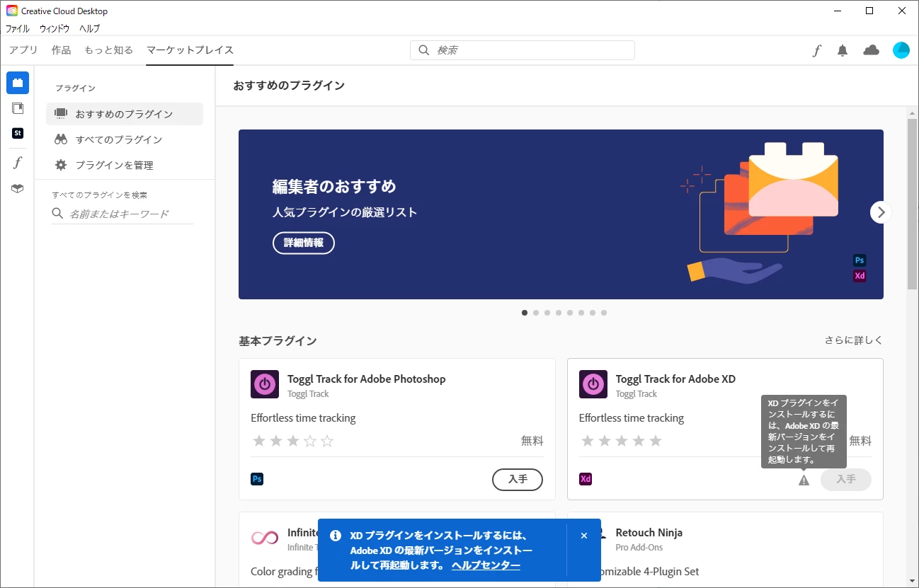
Task: Open the plugins section in left rail
Action: (x=18, y=83)
